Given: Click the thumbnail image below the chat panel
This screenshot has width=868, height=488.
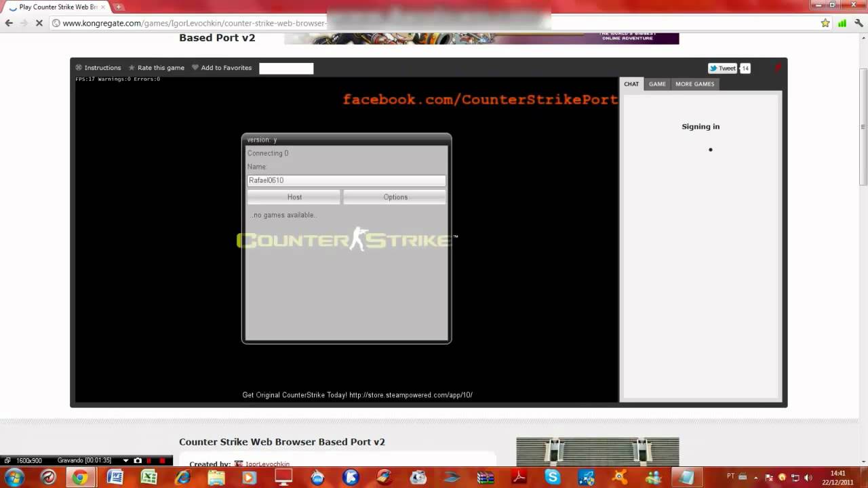Looking at the screenshot, I should [x=597, y=452].
